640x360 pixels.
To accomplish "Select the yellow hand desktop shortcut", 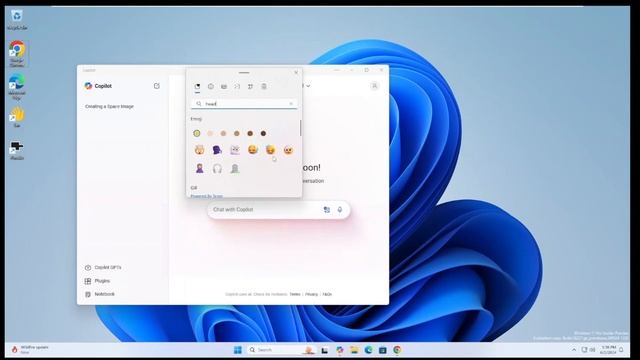I will (x=17, y=117).
